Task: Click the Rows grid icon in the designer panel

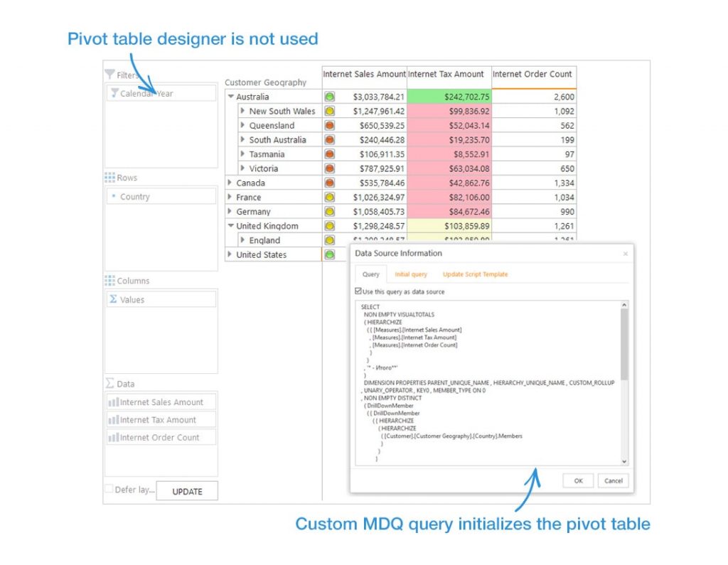Action: [x=109, y=177]
